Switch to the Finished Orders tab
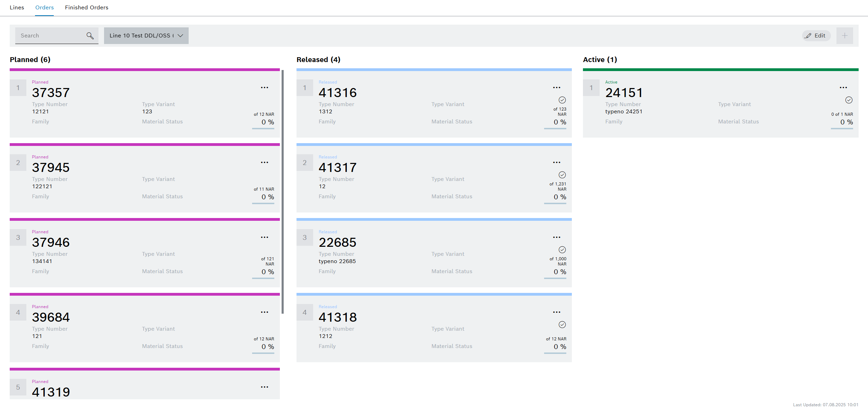The height and width of the screenshot is (409, 868). tap(86, 8)
